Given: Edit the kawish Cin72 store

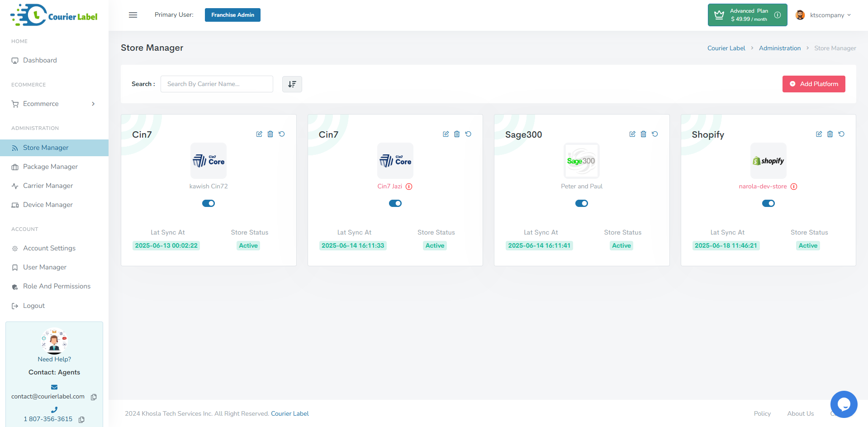Looking at the screenshot, I should click(x=259, y=134).
